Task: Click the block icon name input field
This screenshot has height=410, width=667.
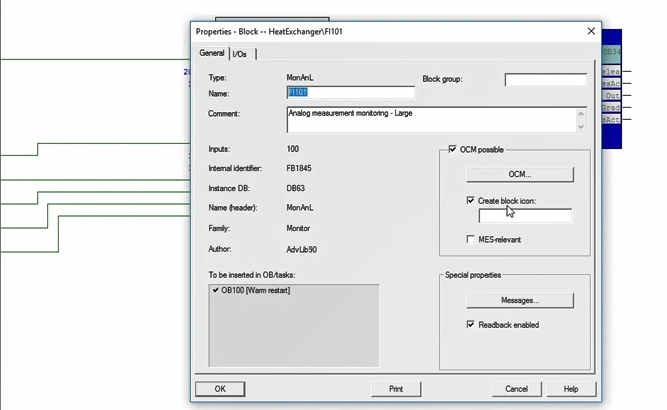Action: pyautogui.click(x=525, y=216)
